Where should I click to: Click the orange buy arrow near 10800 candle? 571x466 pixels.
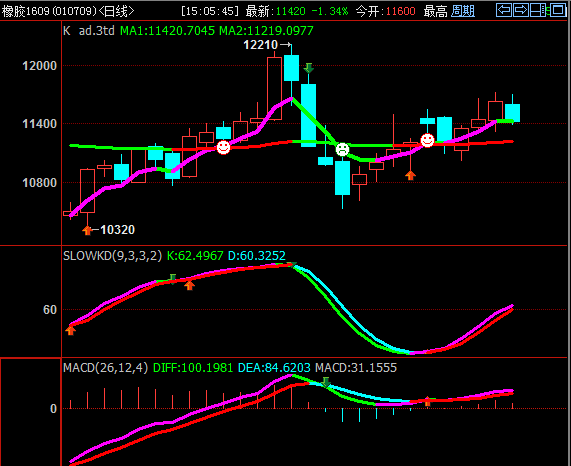[410, 175]
